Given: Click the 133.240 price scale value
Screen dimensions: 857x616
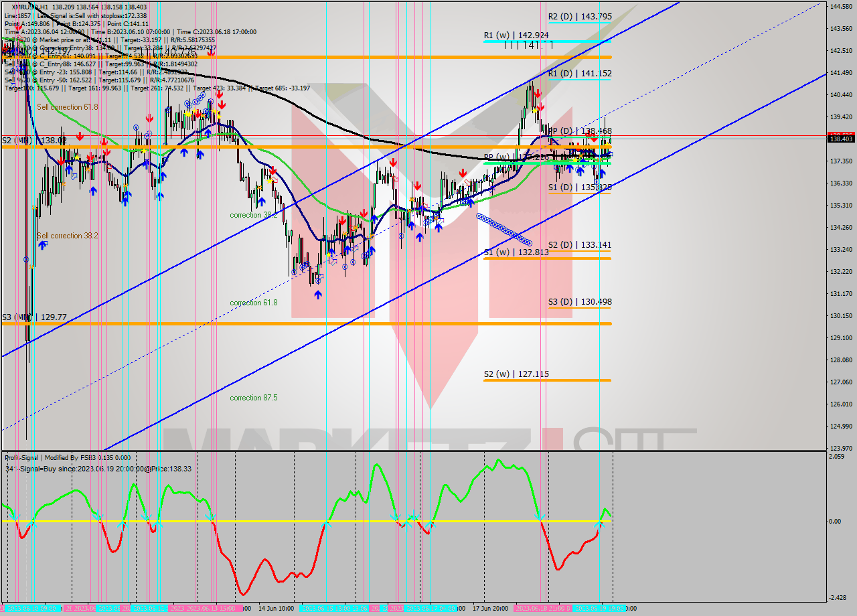Looking at the screenshot, I should click(x=841, y=249).
